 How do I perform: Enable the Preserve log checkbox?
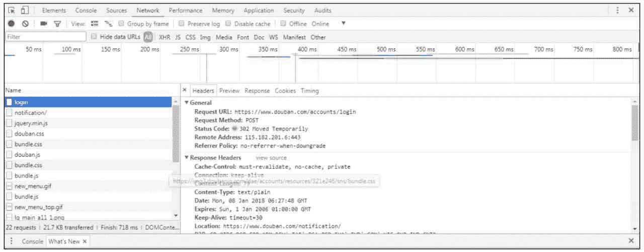pyautogui.click(x=182, y=24)
